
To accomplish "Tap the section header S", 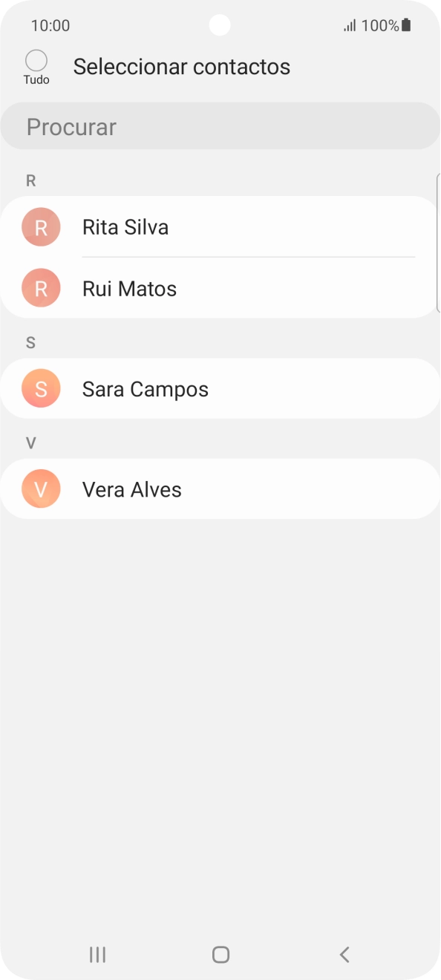I will point(30,342).
